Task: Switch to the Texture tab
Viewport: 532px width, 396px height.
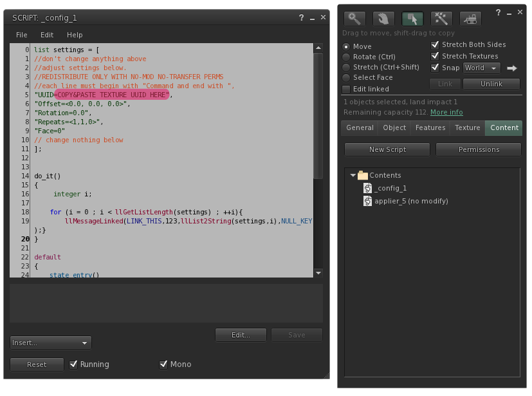Action: [x=468, y=127]
